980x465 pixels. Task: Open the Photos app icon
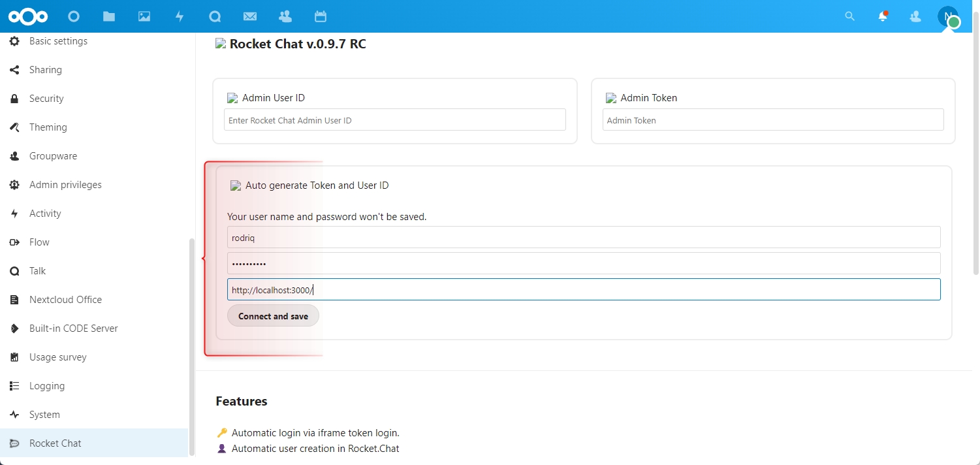[144, 16]
